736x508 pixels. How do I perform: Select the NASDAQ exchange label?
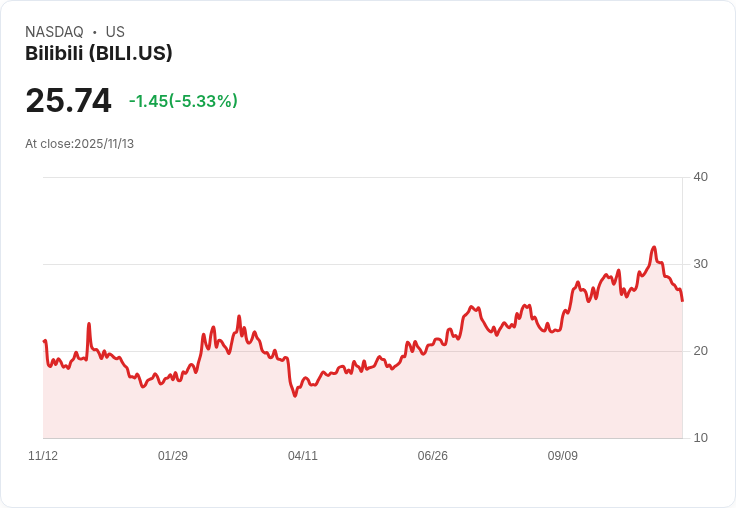54,32
